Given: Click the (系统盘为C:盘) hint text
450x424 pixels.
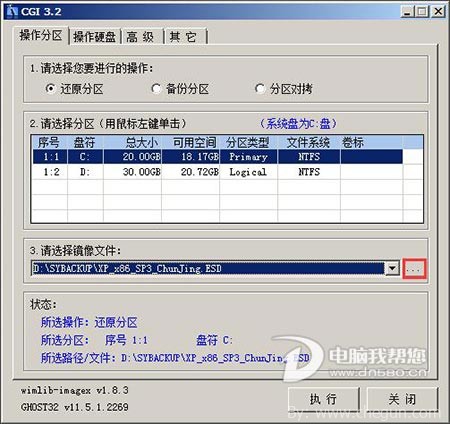Looking at the screenshot, I should (298, 124).
